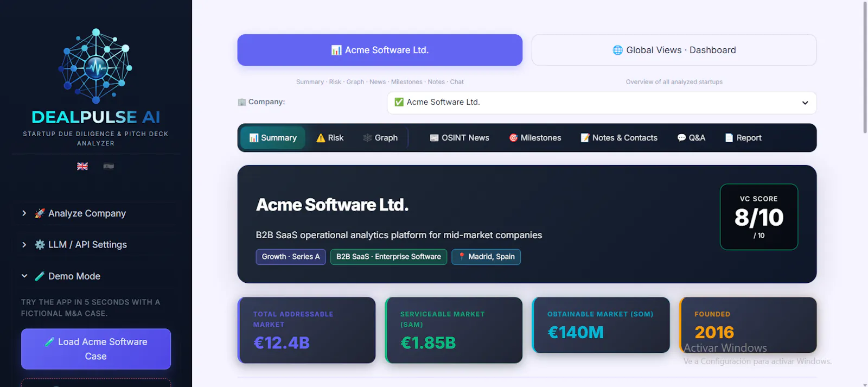Click the 'Startup Due Diligence & Pitch Deck Analyzer' tagline
The image size is (868, 387).
[x=95, y=138]
